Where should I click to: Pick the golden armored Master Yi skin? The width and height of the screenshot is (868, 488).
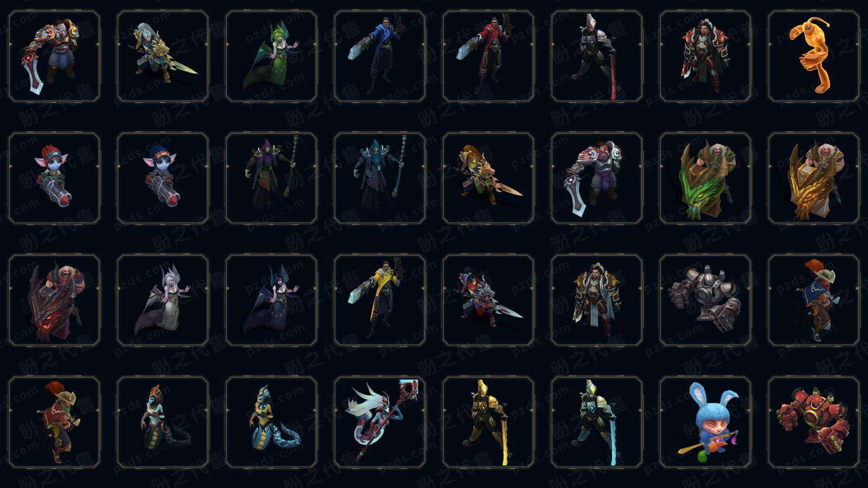point(488,422)
